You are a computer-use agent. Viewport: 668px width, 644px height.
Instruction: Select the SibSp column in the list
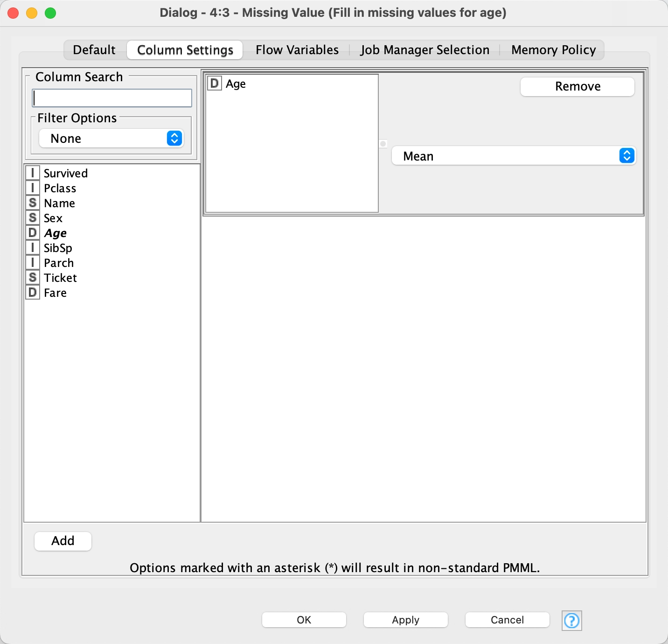point(58,248)
